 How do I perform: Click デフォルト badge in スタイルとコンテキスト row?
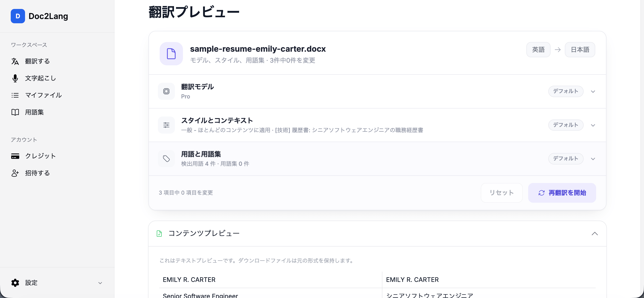(566, 125)
